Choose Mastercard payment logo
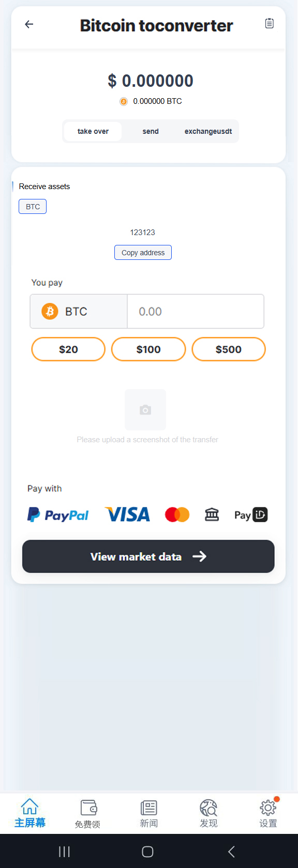298x868 pixels. point(177,515)
